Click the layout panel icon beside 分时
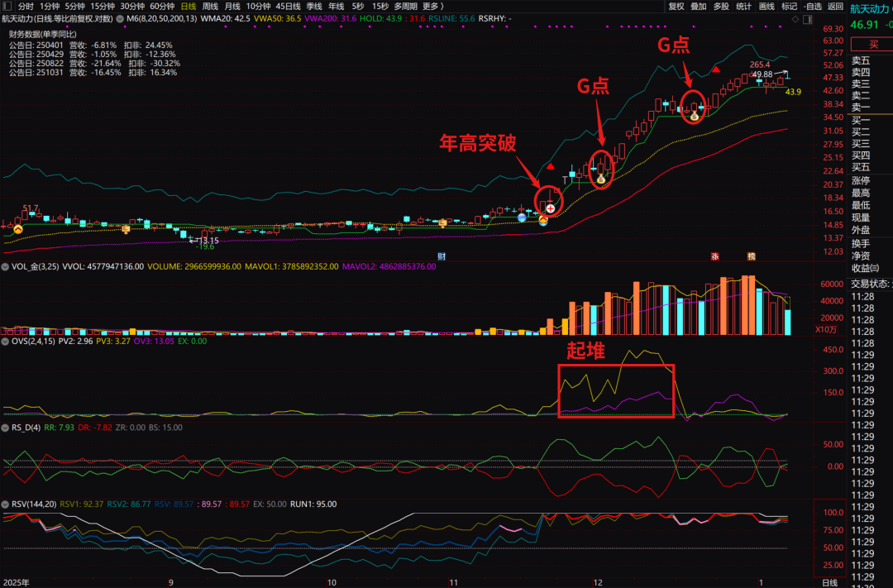 7,7
